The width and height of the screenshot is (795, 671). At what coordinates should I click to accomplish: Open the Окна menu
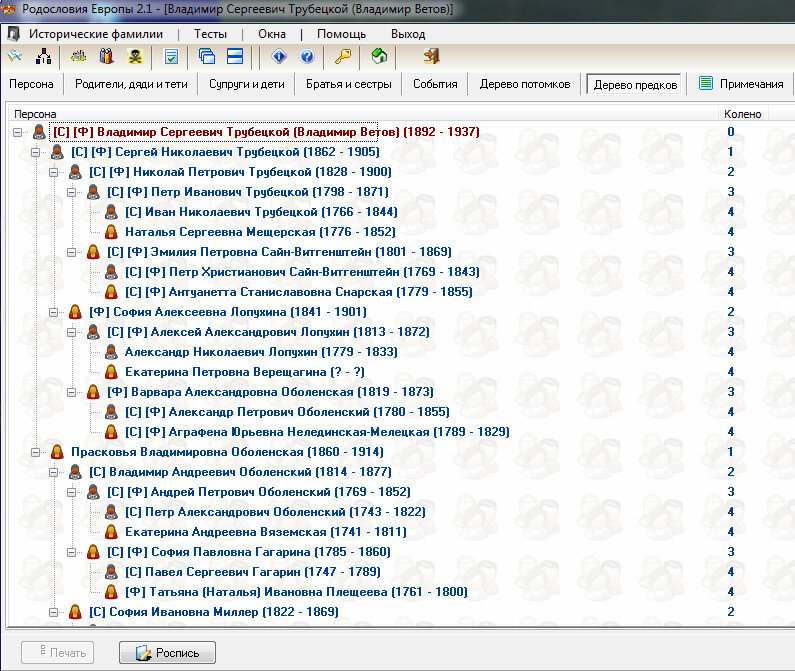(272, 34)
